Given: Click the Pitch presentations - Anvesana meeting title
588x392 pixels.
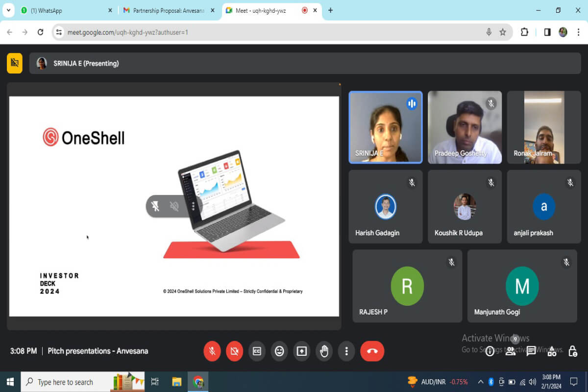Looking at the screenshot, I should (98, 351).
